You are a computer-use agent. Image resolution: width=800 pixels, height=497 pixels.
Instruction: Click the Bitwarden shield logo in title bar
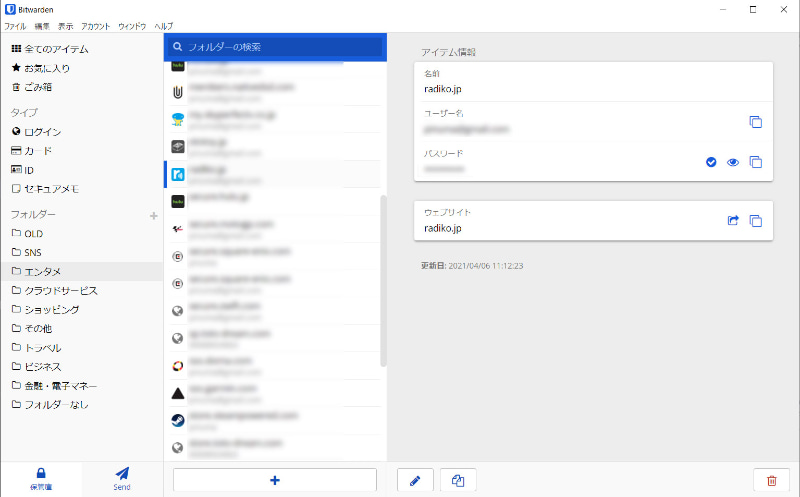point(10,9)
